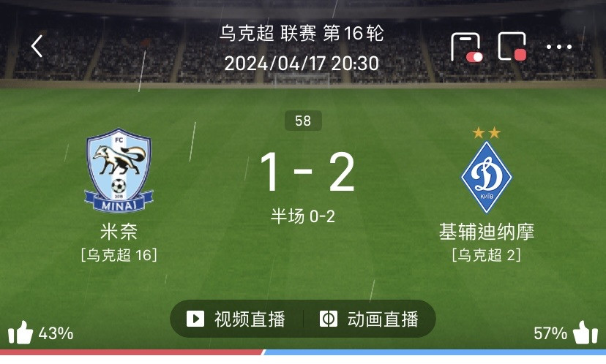Open the three-dot more options menu
The image size is (606, 364).
(x=559, y=47)
